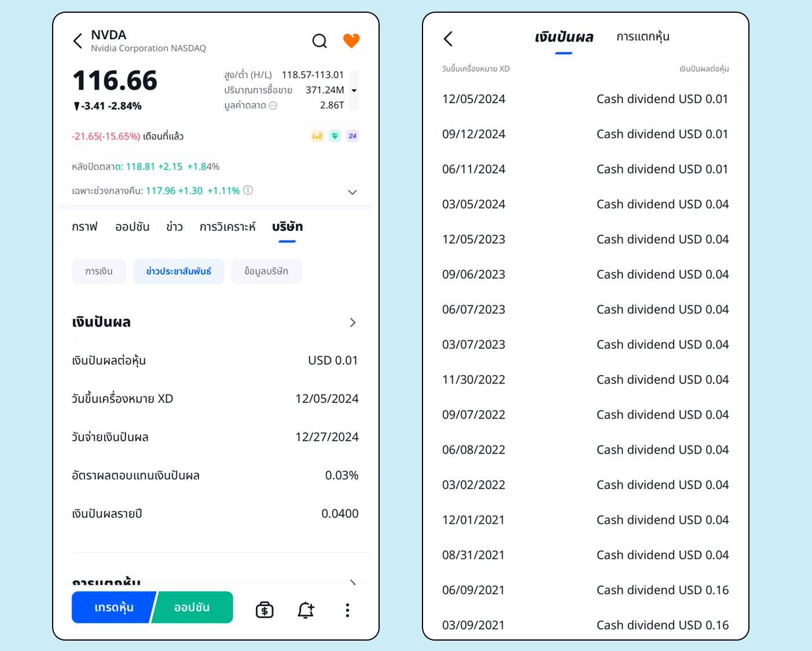812x651 pixels.
Task: Open the three-dot more options menu
Action: click(x=347, y=610)
